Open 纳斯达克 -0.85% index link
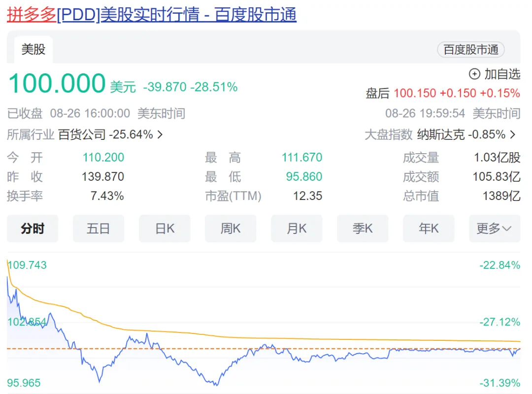 [461, 135]
